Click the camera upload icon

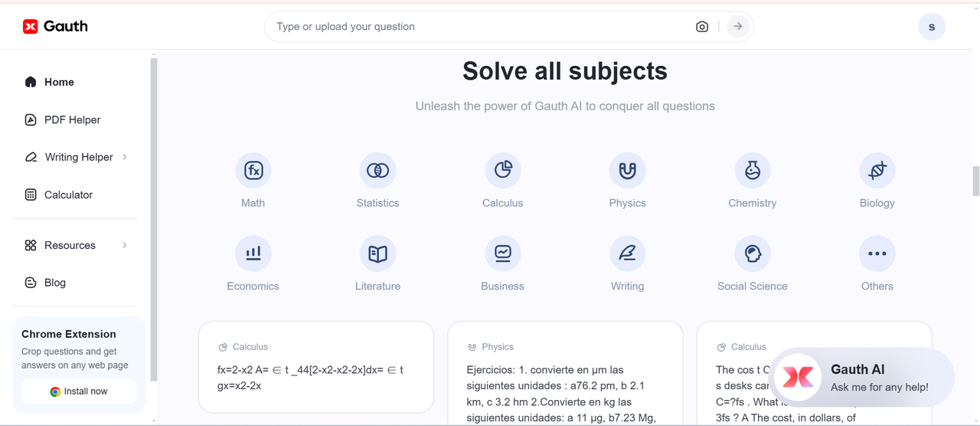tap(702, 27)
